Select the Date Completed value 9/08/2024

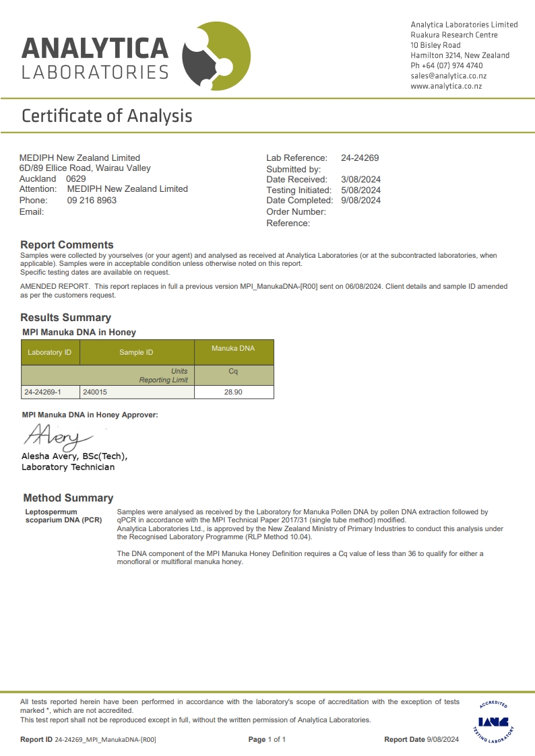click(x=361, y=200)
